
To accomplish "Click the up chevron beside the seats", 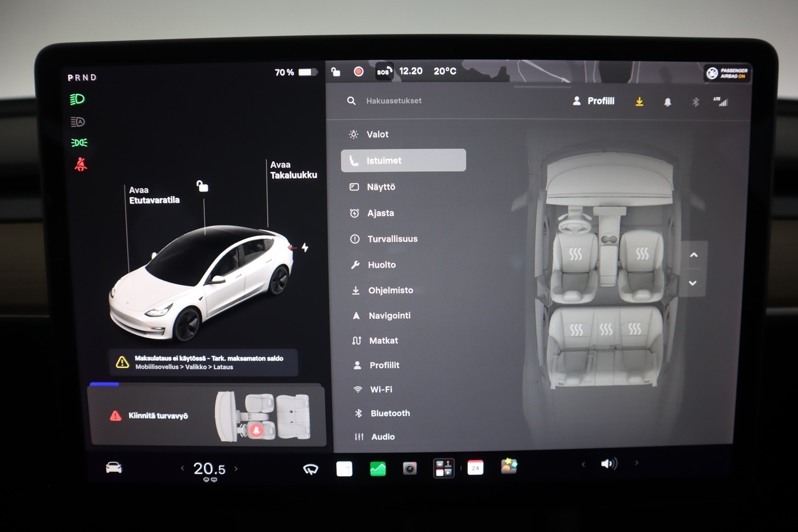I will click(x=694, y=255).
